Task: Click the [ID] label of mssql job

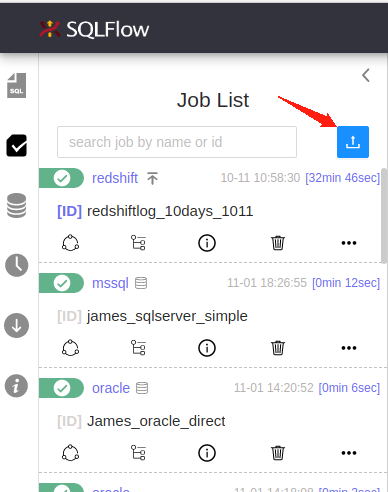Action: 69,316
